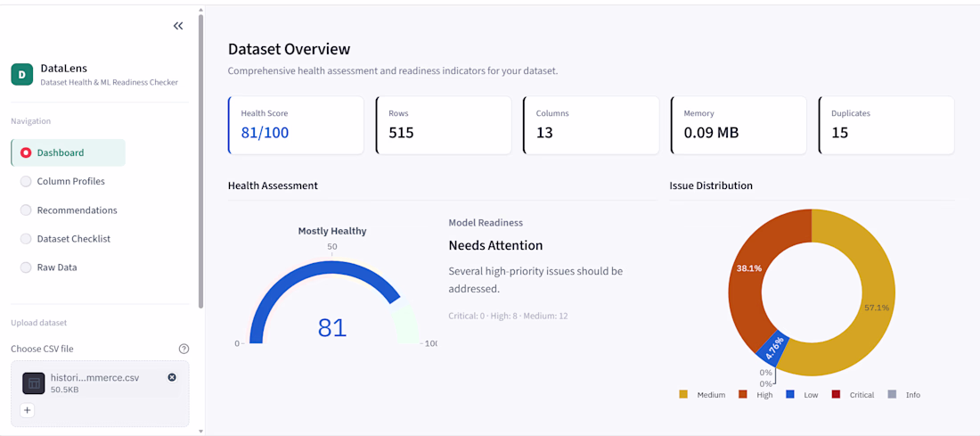Image resolution: width=980 pixels, height=436 pixels.
Task: Click the Needs Attention readiness text
Action: [x=495, y=245]
